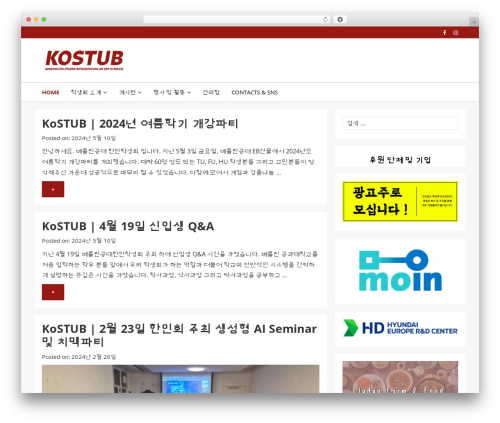
Task: Open a new browser tab with plus button
Action: coord(474,22)
